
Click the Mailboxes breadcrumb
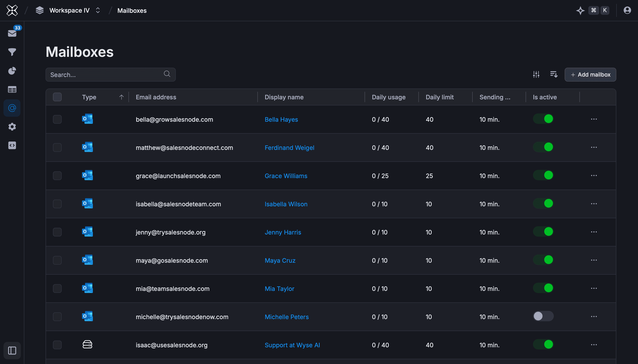tap(132, 10)
